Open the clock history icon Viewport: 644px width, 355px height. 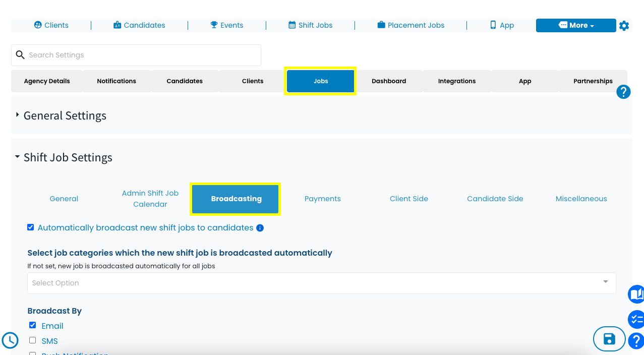pos(10,340)
